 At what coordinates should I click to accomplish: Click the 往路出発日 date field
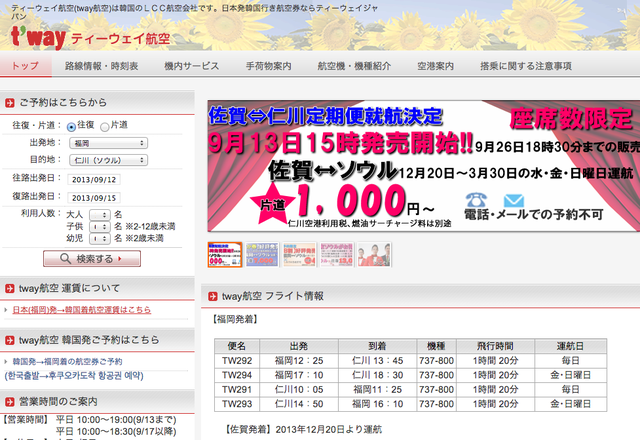(94, 180)
